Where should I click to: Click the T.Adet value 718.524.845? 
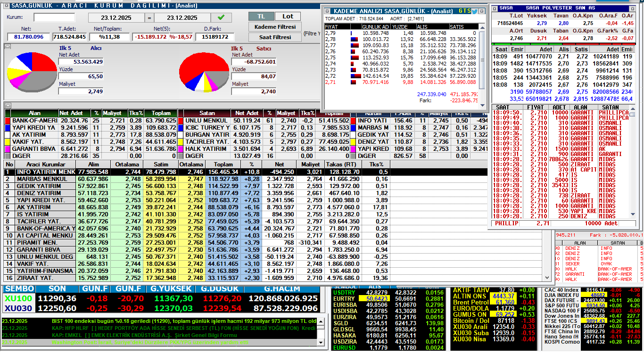(69, 37)
